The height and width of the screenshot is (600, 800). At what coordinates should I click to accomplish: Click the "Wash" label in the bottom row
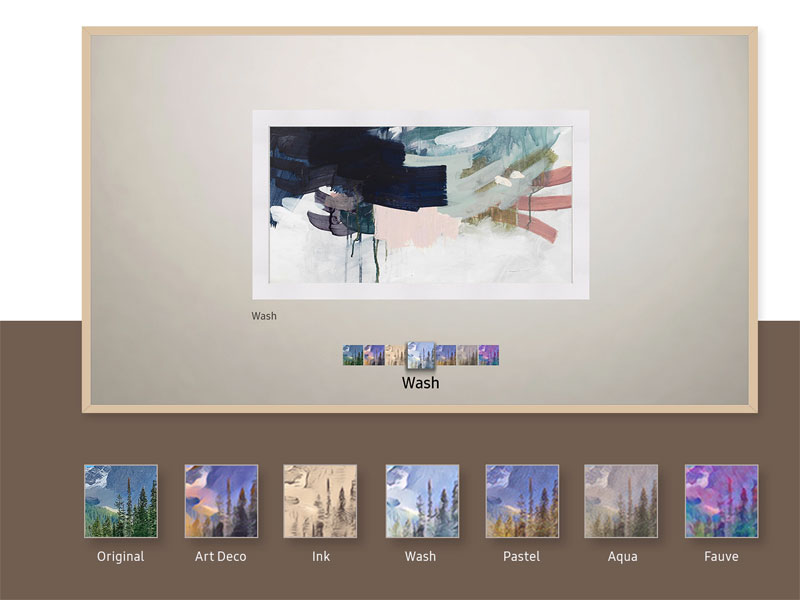(420, 556)
